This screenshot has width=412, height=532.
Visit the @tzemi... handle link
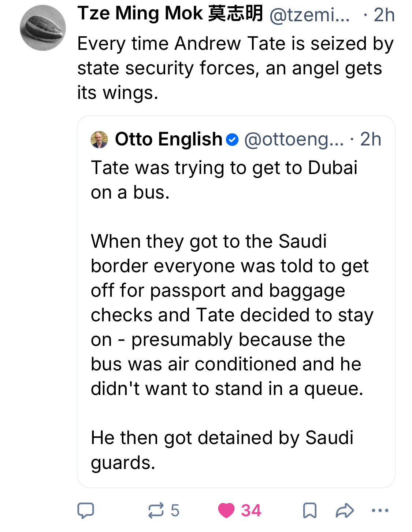click(x=309, y=15)
